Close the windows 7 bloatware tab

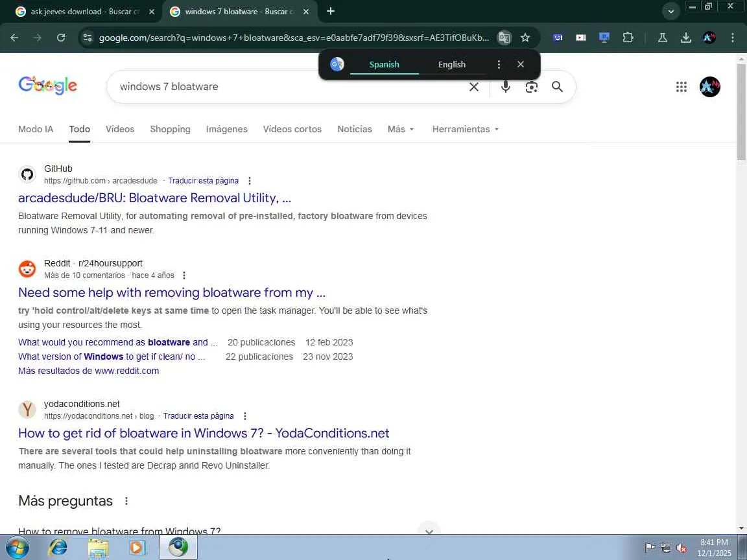pyautogui.click(x=306, y=12)
